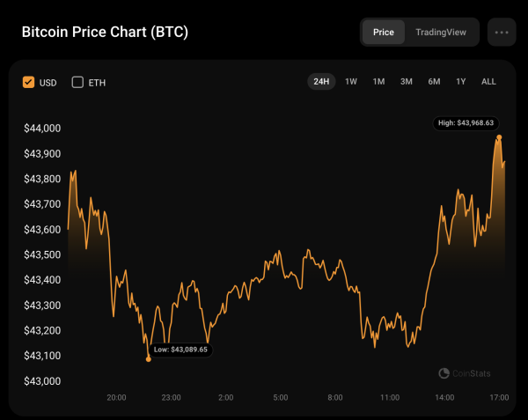The image size is (528, 420).
Task: Show the 1M time range
Action: pos(378,82)
